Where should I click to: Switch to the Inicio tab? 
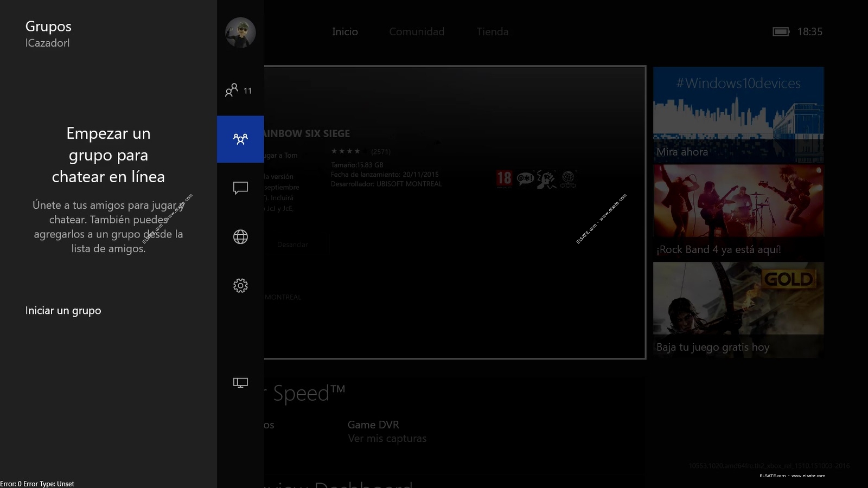pos(345,32)
